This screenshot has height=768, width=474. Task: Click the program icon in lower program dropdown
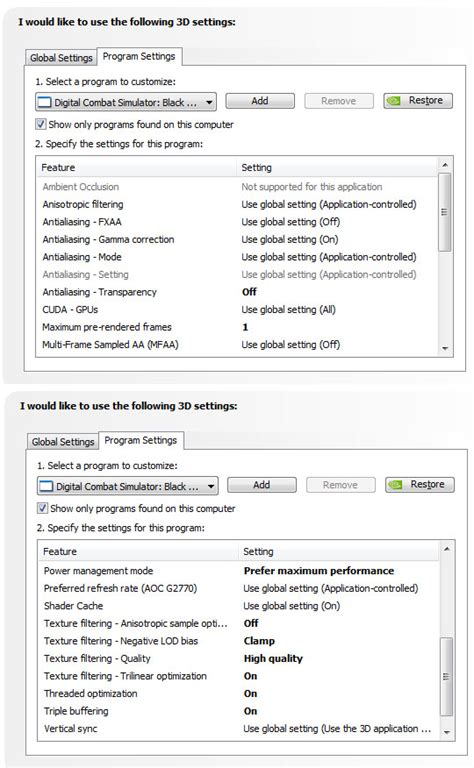47,486
